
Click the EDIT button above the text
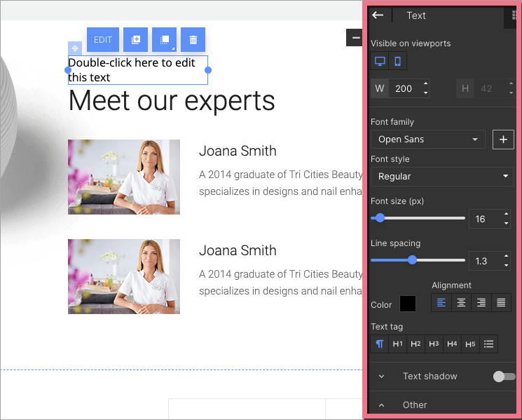pyautogui.click(x=103, y=40)
